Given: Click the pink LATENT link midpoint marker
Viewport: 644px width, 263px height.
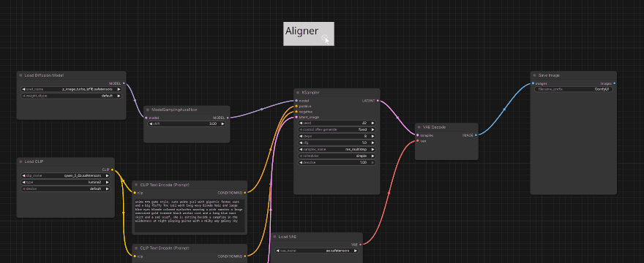Looking at the screenshot, I should click(x=397, y=118).
